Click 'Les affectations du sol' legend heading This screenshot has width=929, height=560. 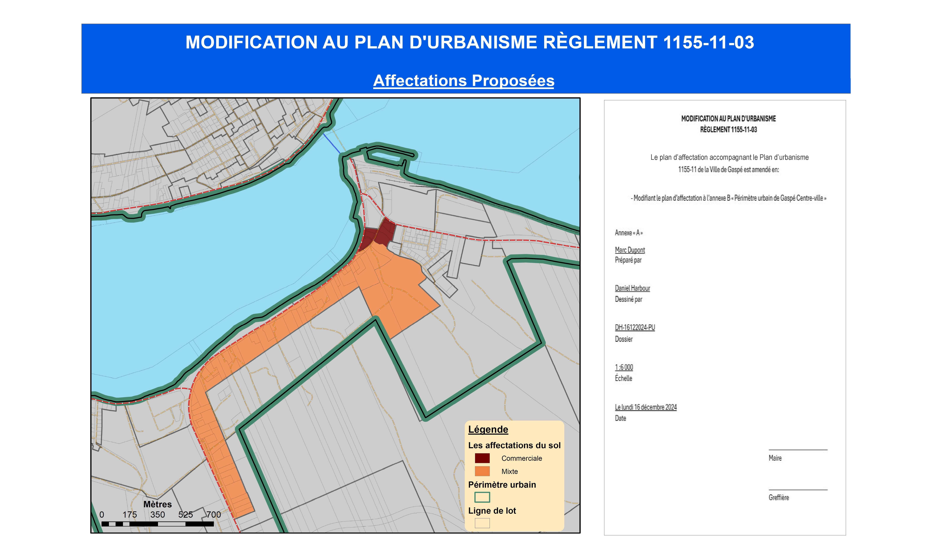pyautogui.click(x=514, y=445)
